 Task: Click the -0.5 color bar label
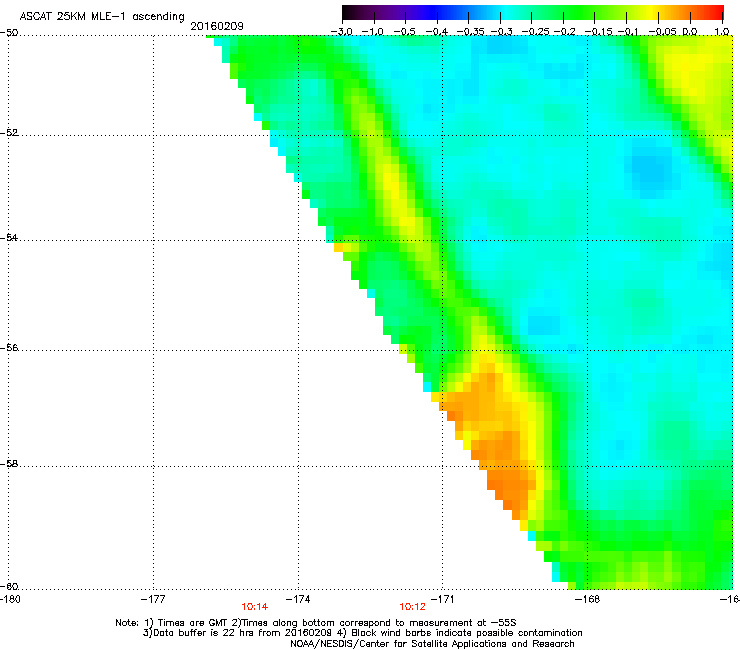point(405,32)
